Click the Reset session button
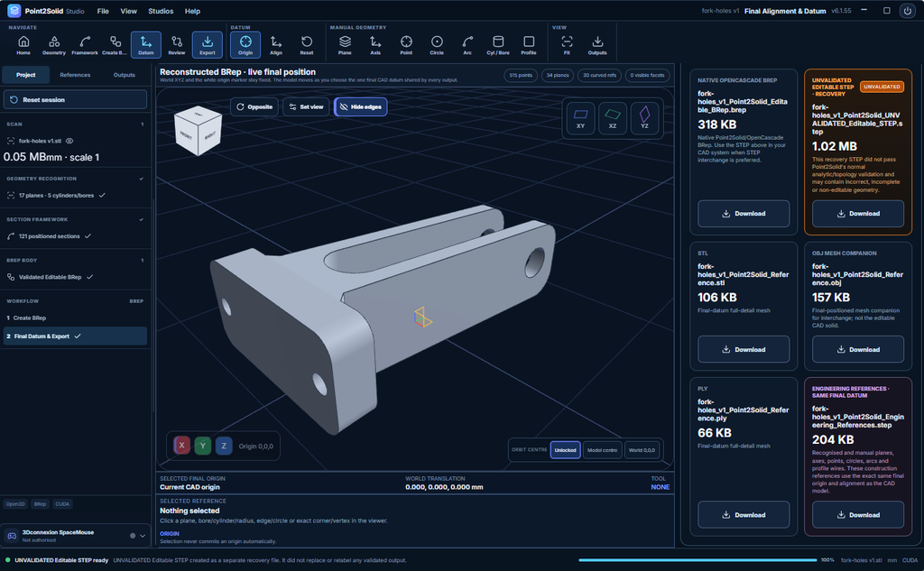The image size is (924, 571). coord(76,99)
